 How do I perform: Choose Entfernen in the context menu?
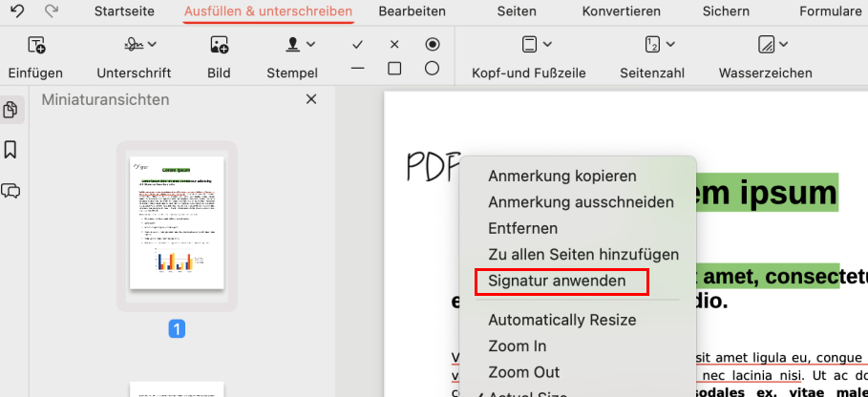522,228
